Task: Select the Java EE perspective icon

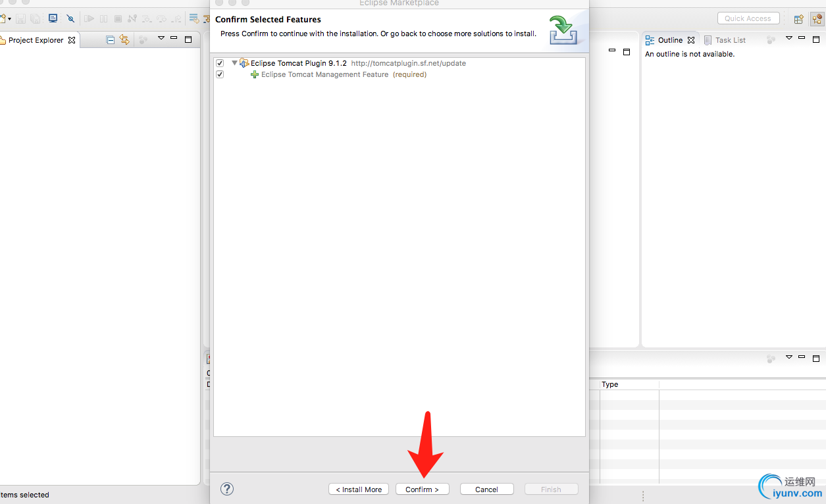Action: pyautogui.click(x=817, y=19)
